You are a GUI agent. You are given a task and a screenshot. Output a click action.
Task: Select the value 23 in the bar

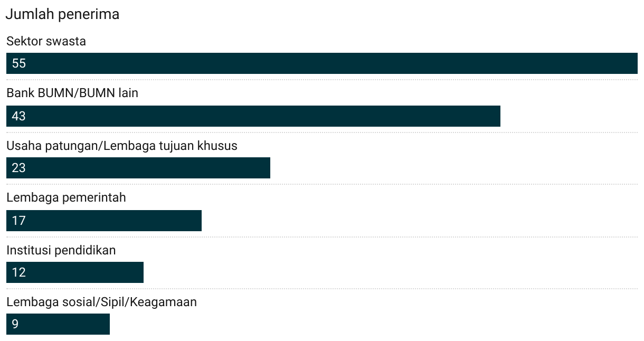coord(18,168)
